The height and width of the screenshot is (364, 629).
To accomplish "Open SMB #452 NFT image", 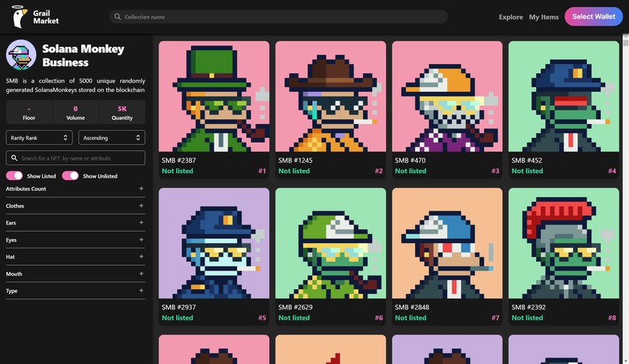I will click(x=563, y=96).
